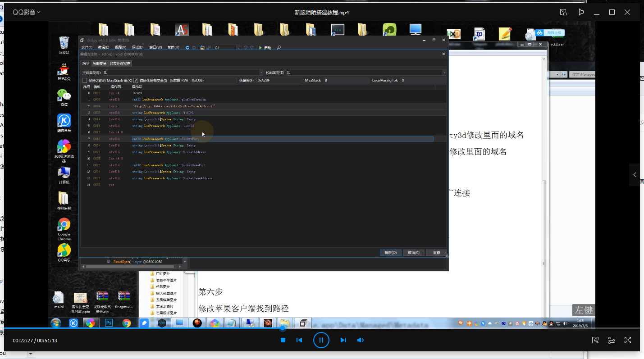This screenshot has height=359, width=644.
Task: Open the ms.ini desktop file
Action: click(x=59, y=300)
